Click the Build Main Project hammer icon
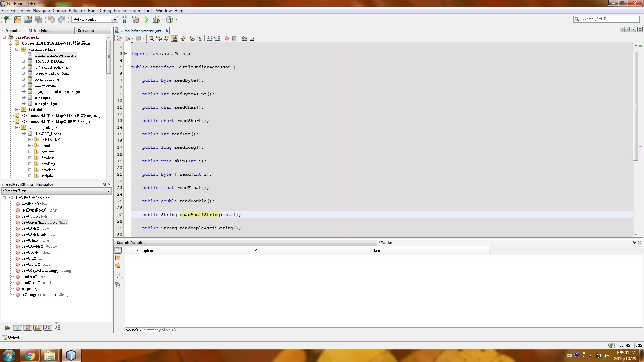The height and width of the screenshot is (362, 644). coord(124,20)
